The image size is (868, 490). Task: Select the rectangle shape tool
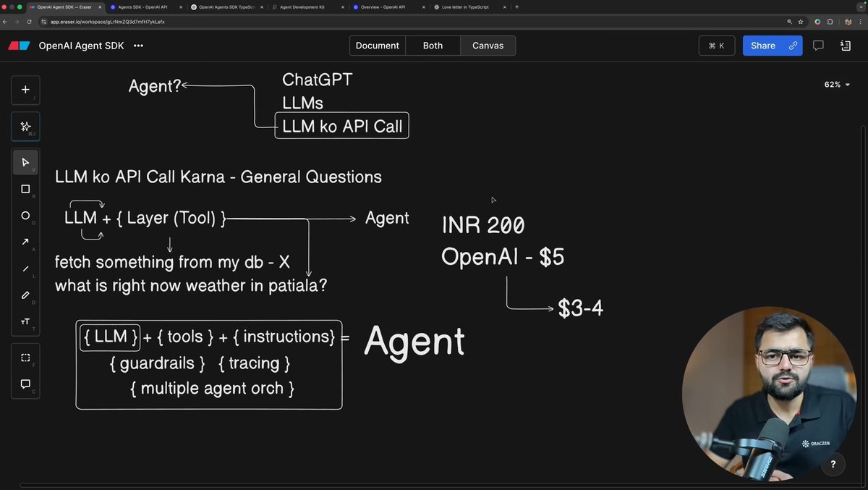click(25, 189)
